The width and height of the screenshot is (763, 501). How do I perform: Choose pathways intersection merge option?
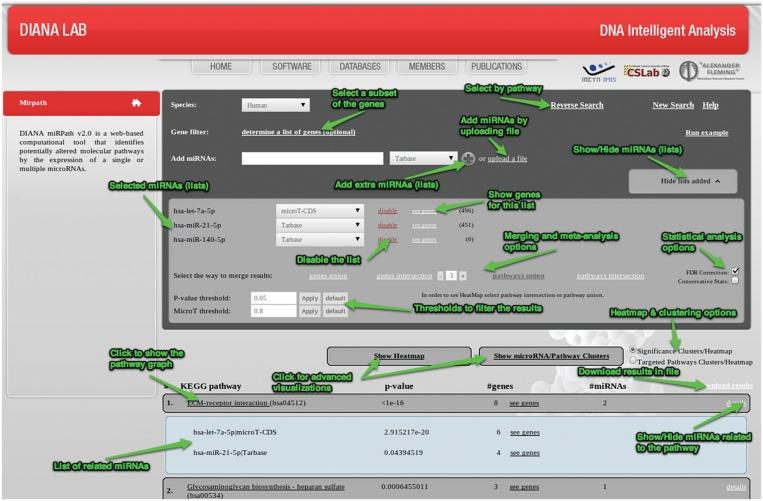click(610, 276)
